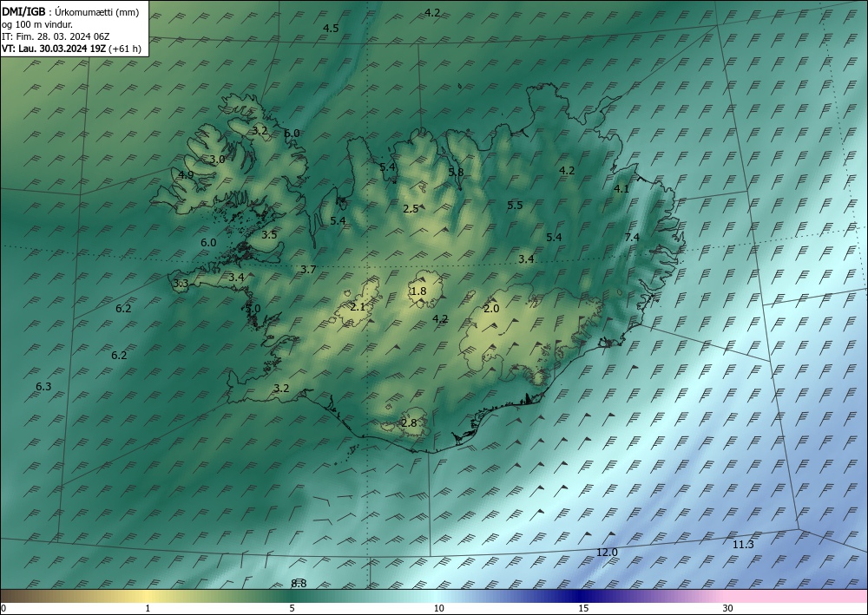This screenshot has height=615, width=868.
Task: Select the subtitle 'og 100 m vindur.'
Action: tap(37, 24)
